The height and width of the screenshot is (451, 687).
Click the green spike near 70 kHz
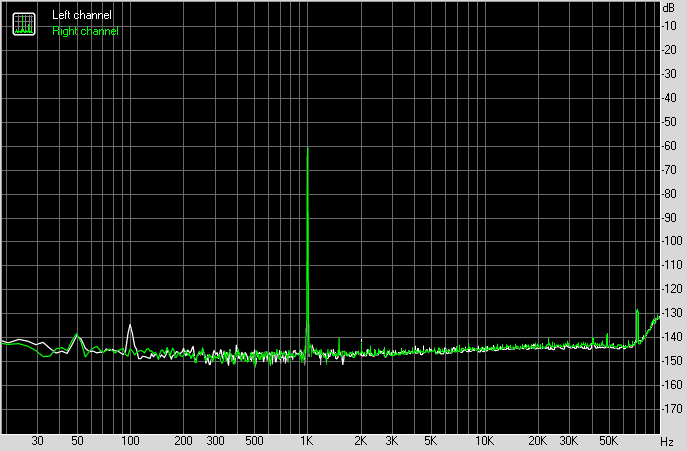click(x=637, y=312)
